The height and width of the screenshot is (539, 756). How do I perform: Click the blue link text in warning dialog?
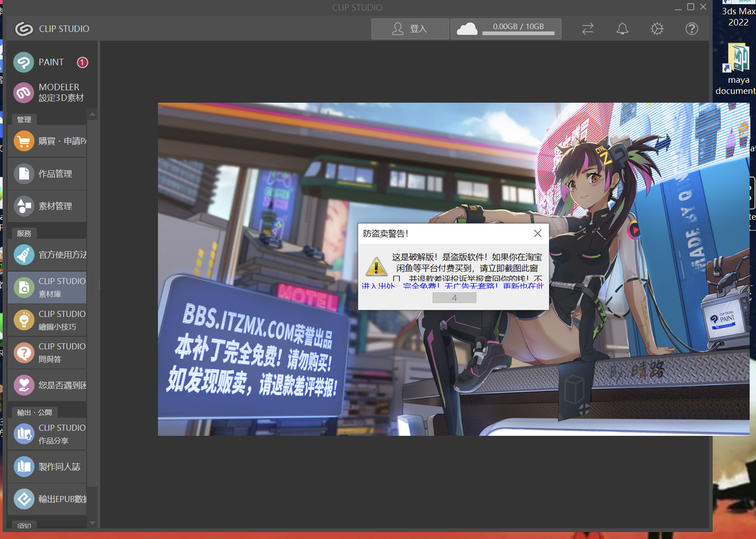[x=452, y=286]
